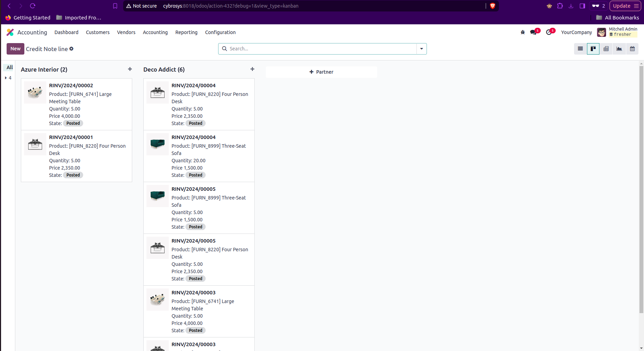Open Three-Seat Sofa thumbnail on RINV/2024/00004 card
Image resolution: width=644 pixels, height=351 pixels.
pos(158,144)
